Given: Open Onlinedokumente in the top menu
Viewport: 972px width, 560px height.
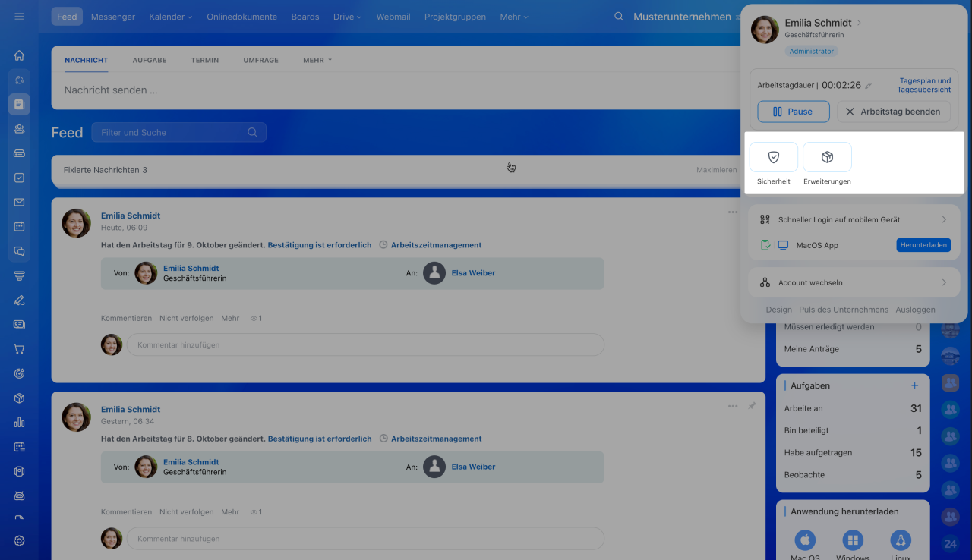Looking at the screenshot, I should click(x=242, y=17).
